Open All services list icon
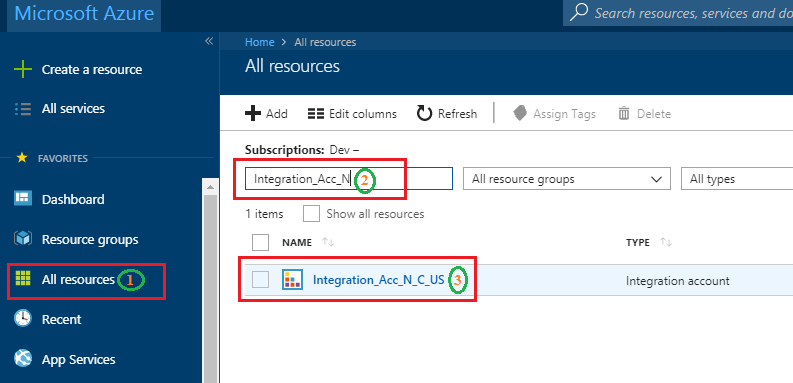 (23, 108)
